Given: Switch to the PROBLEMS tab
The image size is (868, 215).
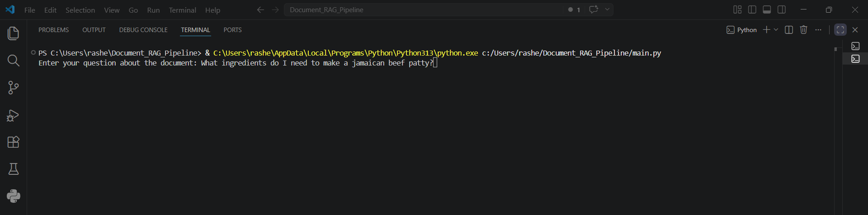Looking at the screenshot, I should pyautogui.click(x=53, y=30).
